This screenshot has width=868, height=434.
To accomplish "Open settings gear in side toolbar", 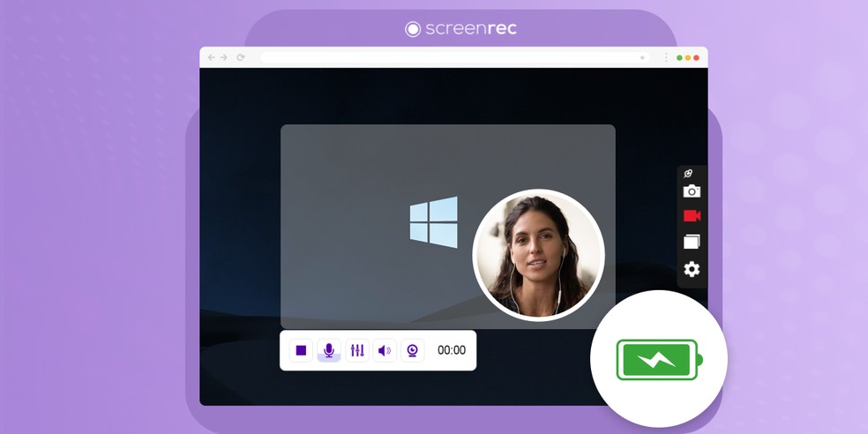I will point(692,270).
